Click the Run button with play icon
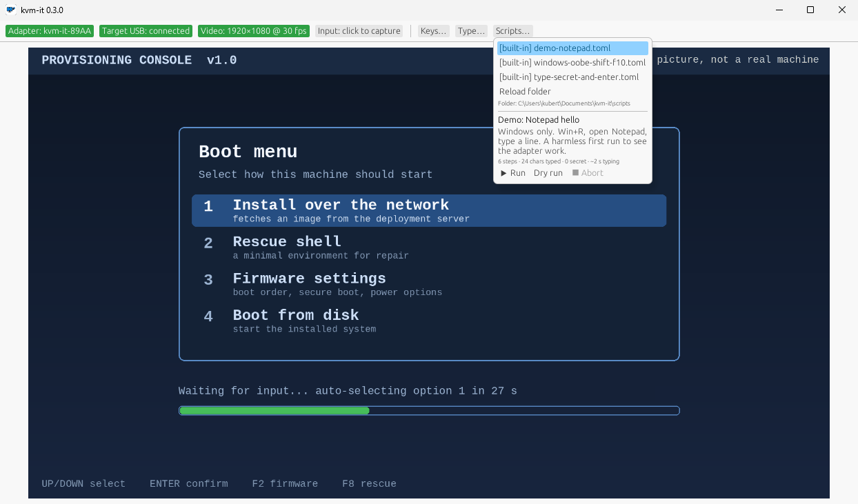 pyautogui.click(x=513, y=173)
